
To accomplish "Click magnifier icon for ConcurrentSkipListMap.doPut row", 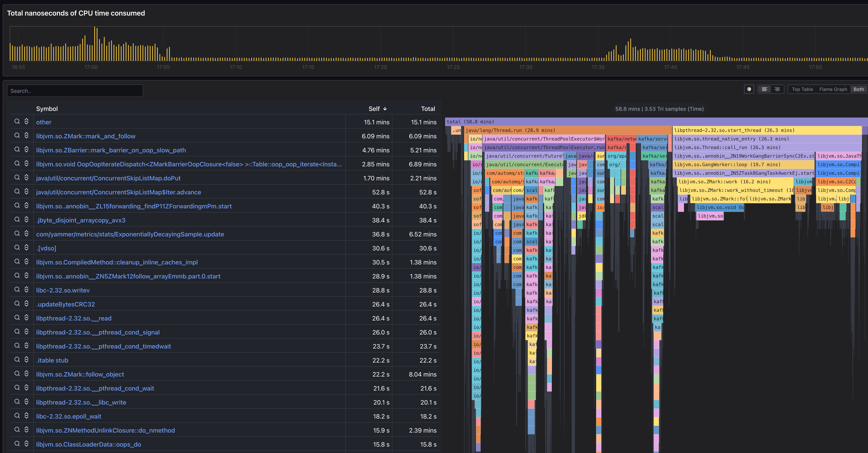I will click(x=17, y=177).
